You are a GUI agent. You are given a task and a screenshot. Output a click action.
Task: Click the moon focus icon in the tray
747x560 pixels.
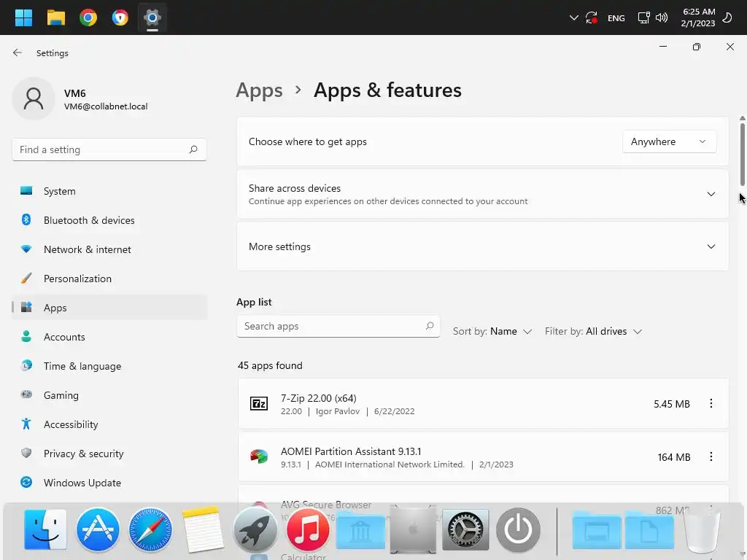(727, 17)
